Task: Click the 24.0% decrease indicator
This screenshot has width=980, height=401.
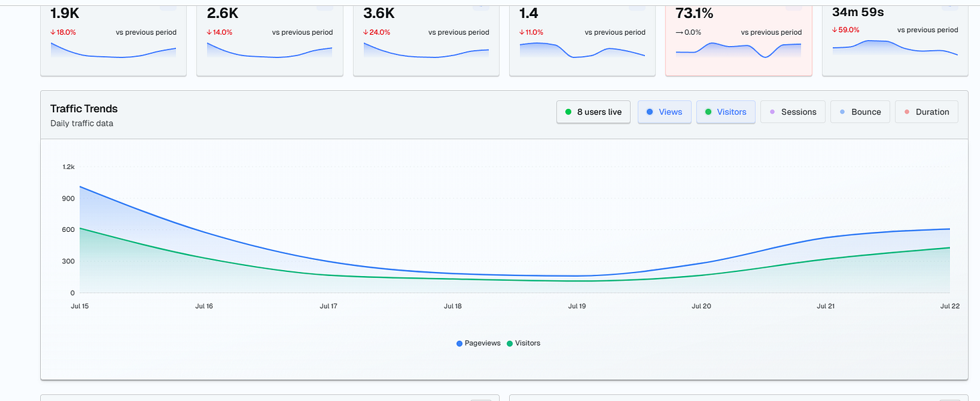Action: [376, 32]
